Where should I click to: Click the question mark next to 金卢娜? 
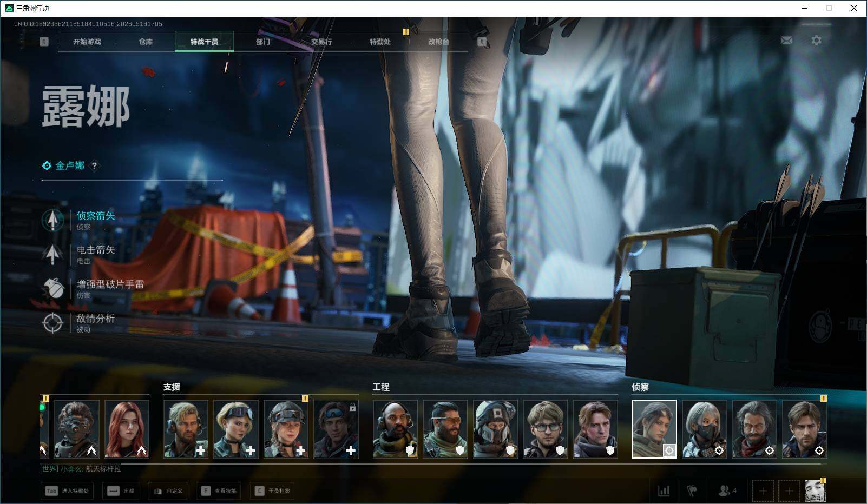(94, 166)
